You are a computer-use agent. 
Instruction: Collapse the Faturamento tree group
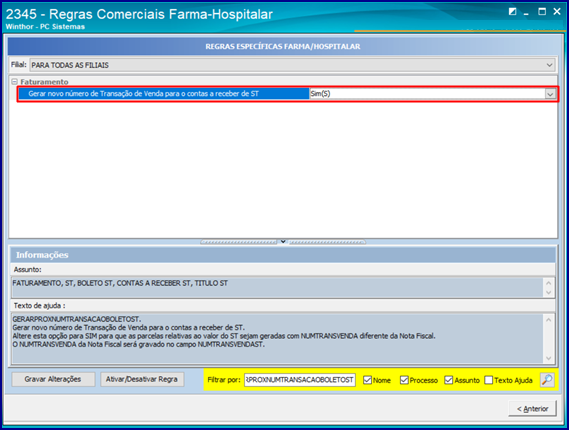click(x=14, y=82)
